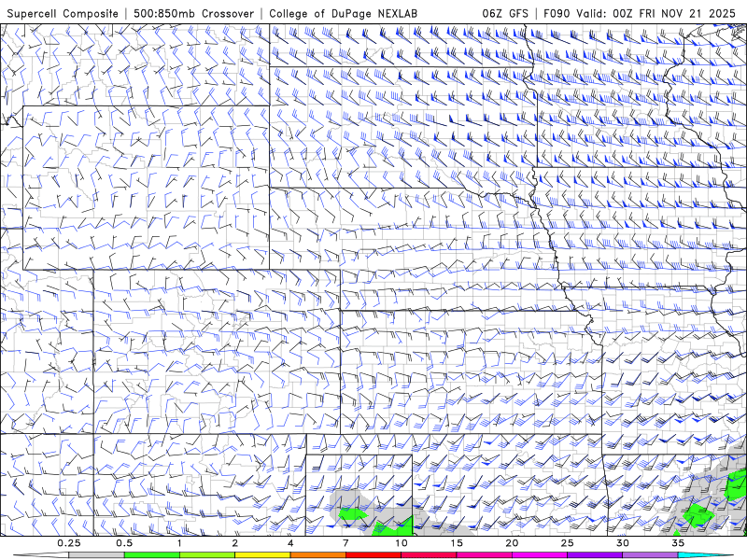Pick the magenta color bar segment
Screen dimensions: 747x560
540,555
